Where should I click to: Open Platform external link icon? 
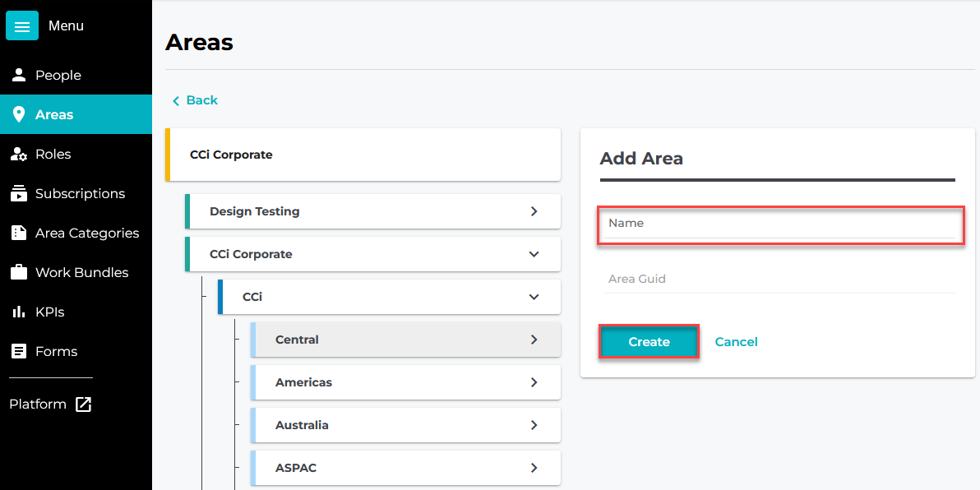click(x=84, y=404)
